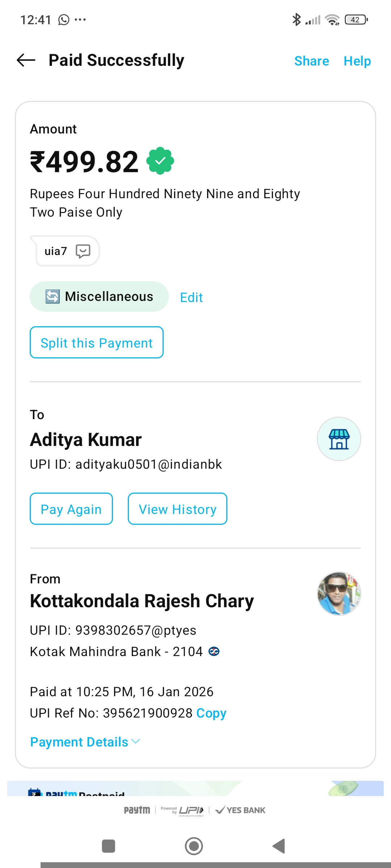Tap the green verified checkmark badge
This screenshot has width=391, height=868.
click(160, 161)
